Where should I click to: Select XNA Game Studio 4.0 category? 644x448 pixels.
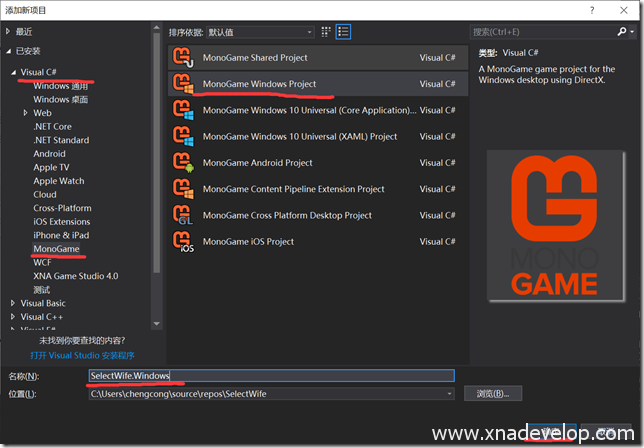(x=75, y=275)
